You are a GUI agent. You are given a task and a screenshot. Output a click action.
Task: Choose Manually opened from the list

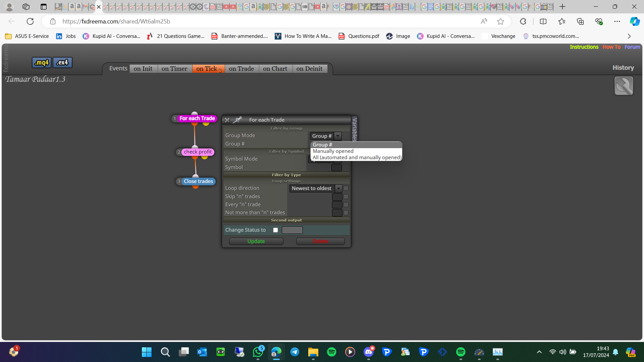333,151
